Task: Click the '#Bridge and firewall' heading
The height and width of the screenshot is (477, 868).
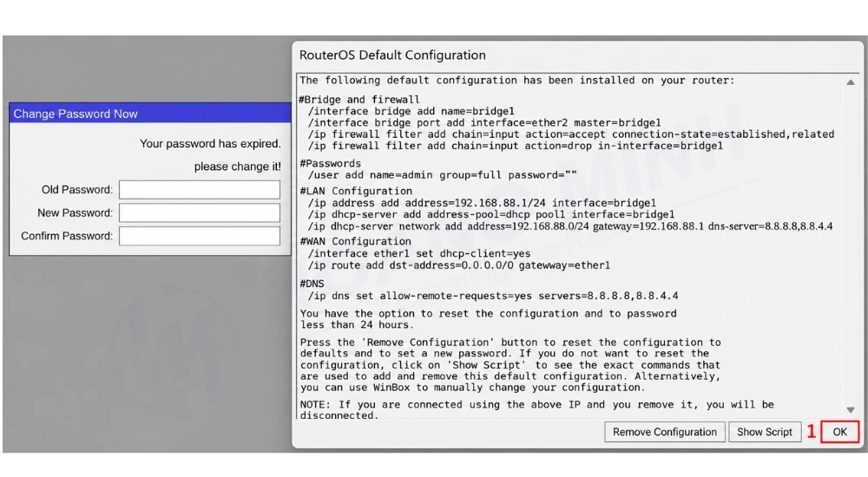Action: coord(360,100)
